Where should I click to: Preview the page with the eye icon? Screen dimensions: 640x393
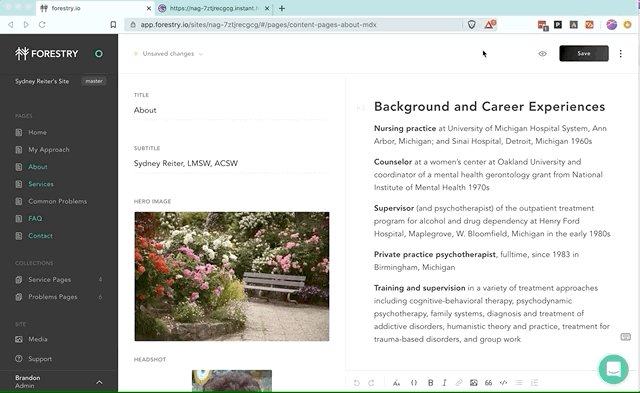[542, 53]
